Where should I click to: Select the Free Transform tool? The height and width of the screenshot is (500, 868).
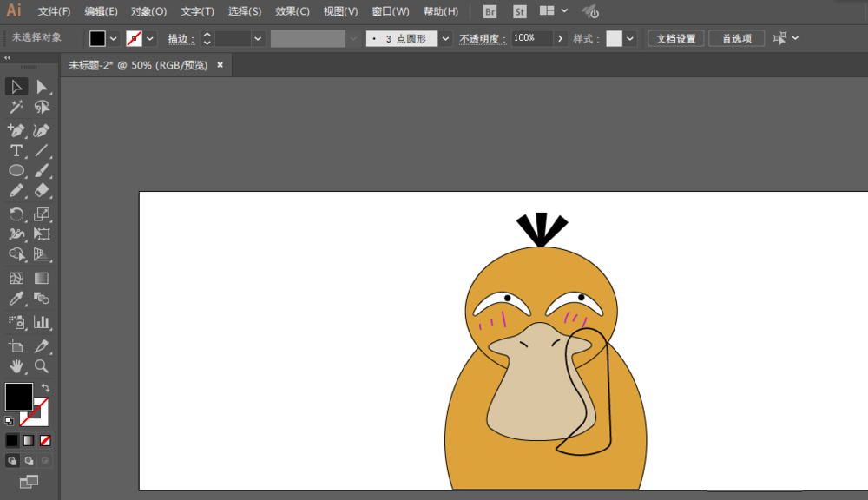point(42,234)
